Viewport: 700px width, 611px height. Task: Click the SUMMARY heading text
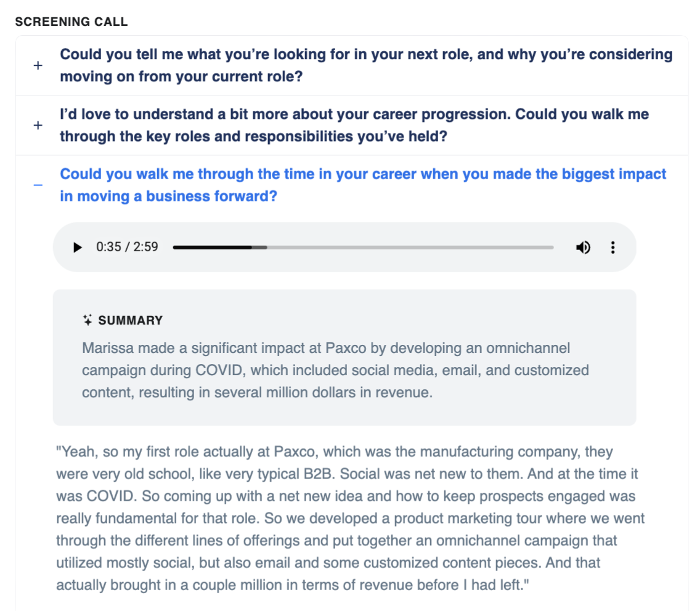[131, 320]
